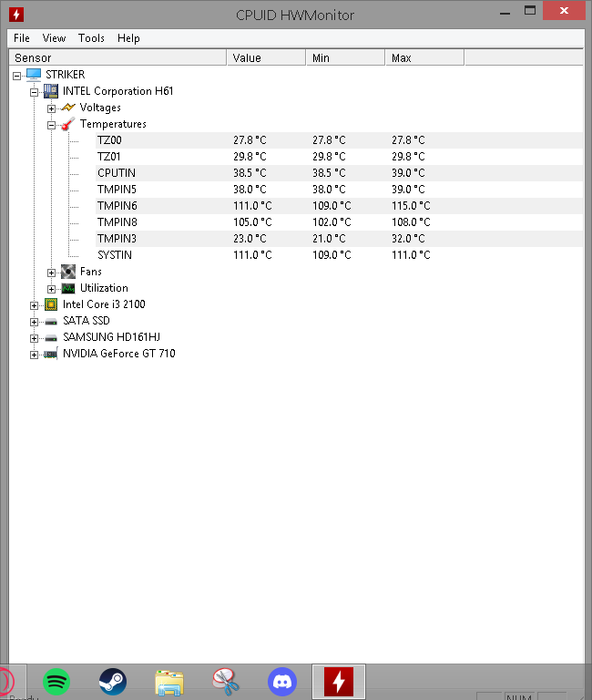Open the View menu
Viewport: 592px width, 700px height.
click(x=54, y=38)
